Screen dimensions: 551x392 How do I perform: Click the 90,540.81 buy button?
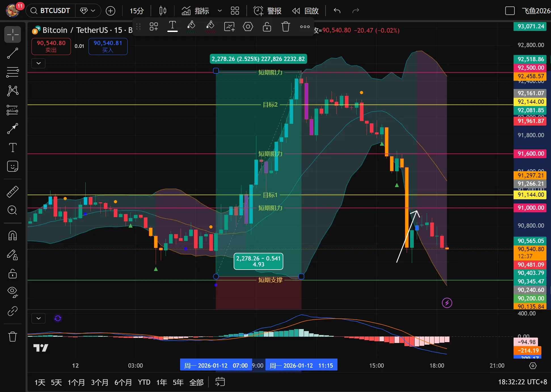[108, 46]
